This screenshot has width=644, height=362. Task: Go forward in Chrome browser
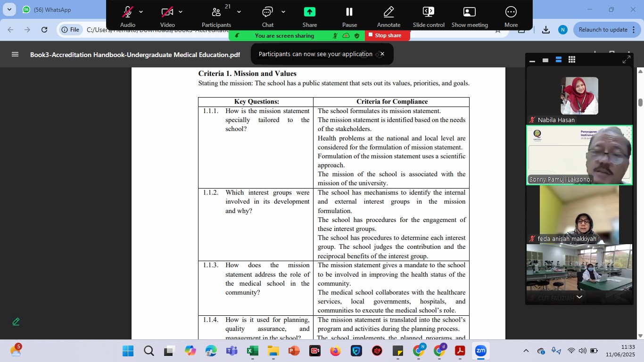click(27, 30)
